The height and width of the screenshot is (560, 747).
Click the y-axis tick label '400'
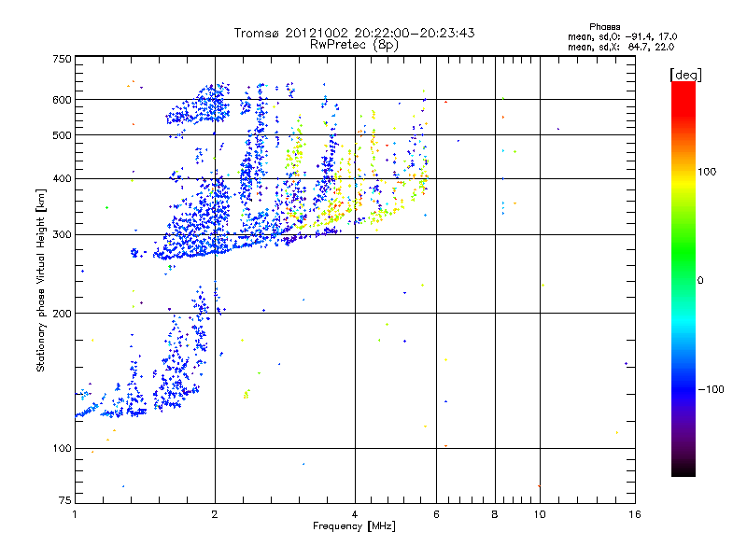(63, 178)
